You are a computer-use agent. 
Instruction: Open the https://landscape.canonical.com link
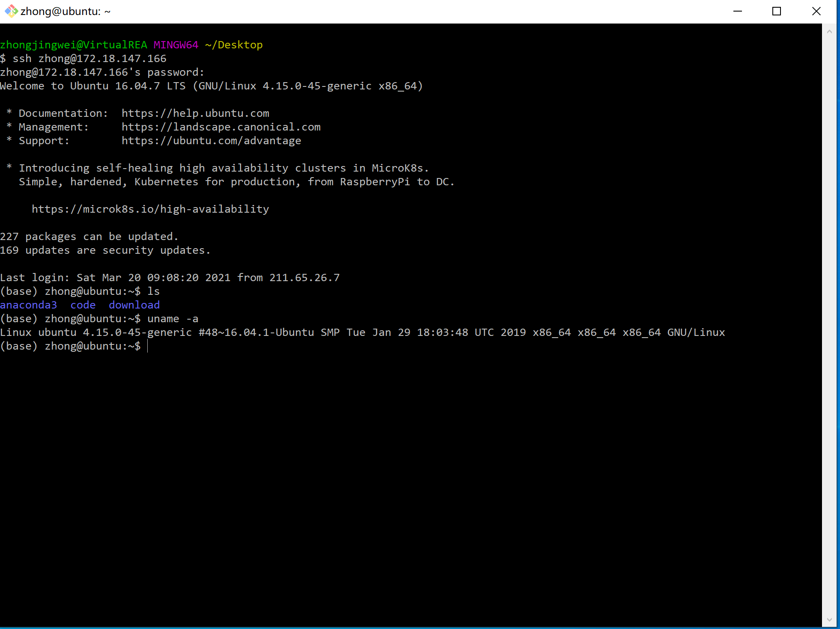[x=220, y=127]
